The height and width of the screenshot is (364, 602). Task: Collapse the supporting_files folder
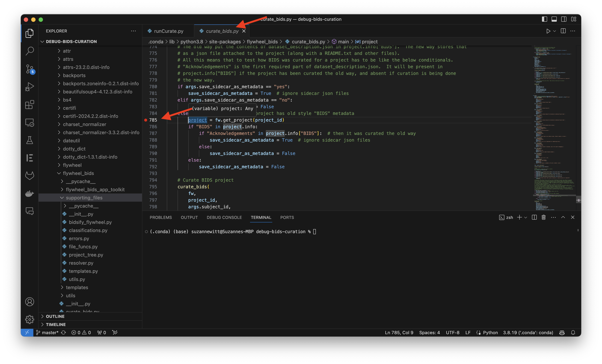coord(62,198)
